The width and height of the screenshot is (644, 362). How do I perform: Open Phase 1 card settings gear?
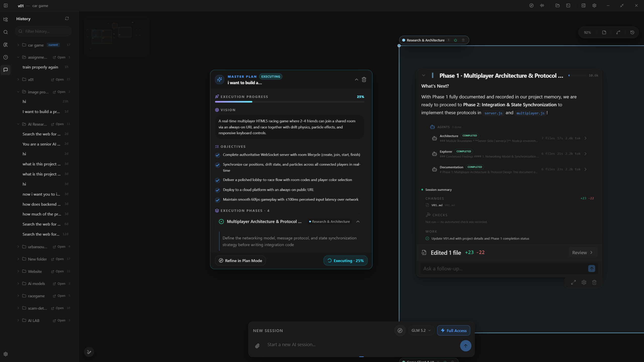pyautogui.click(x=584, y=282)
